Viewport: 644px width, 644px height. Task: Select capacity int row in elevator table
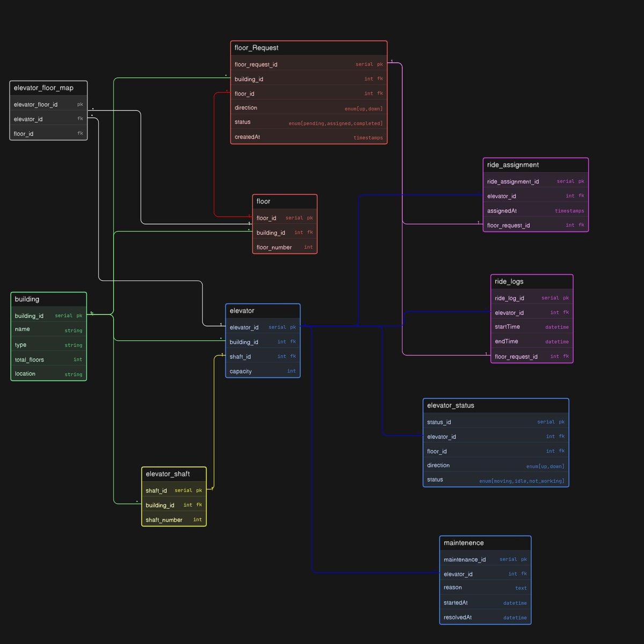click(263, 370)
